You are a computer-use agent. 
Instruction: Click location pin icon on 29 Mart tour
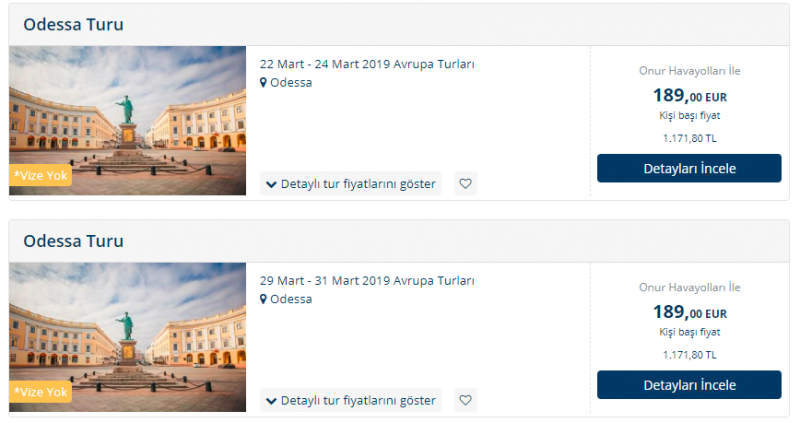point(264,299)
